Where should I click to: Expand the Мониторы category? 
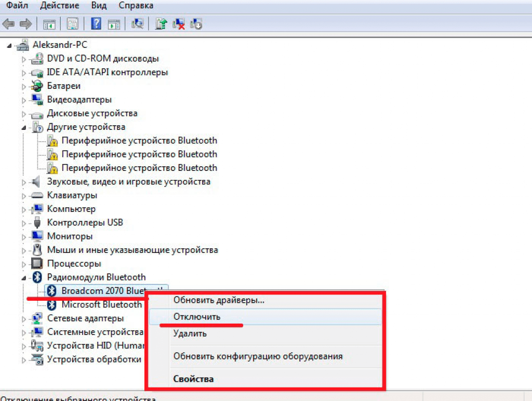(x=23, y=237)
